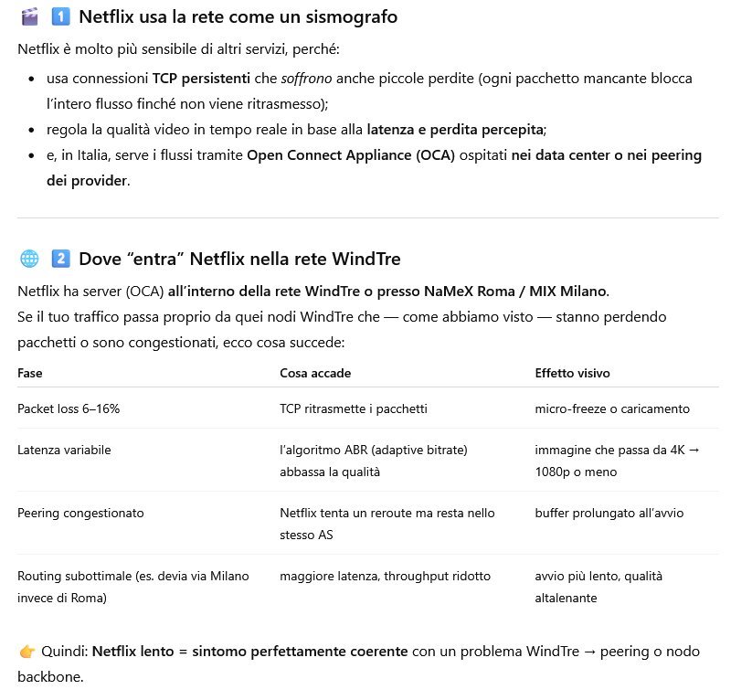This screenshot has height=700, width=752.
Task: Select the "Cosa accade" column header
Action: (315, 373)
